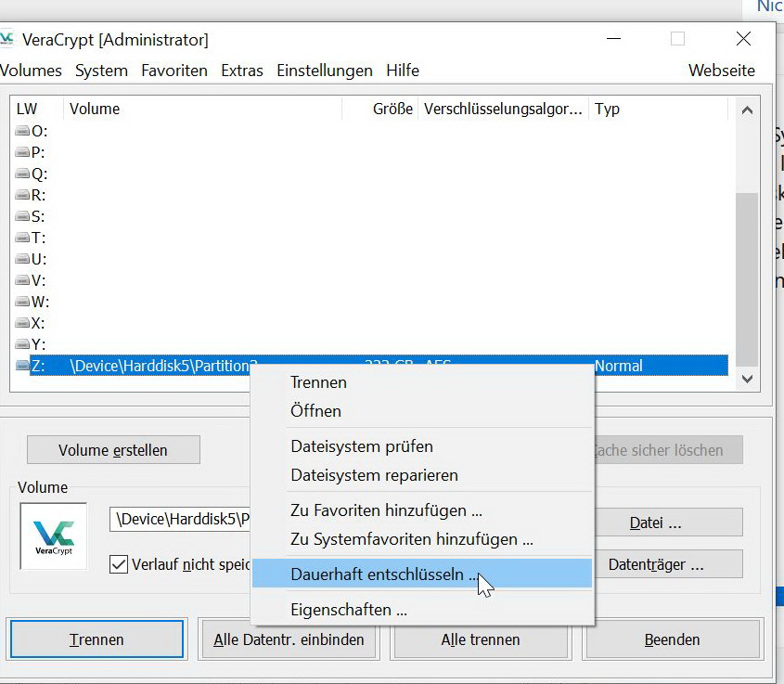Open the Einstellungen menu
Screen dimensions: 784x684
point(325,71)
